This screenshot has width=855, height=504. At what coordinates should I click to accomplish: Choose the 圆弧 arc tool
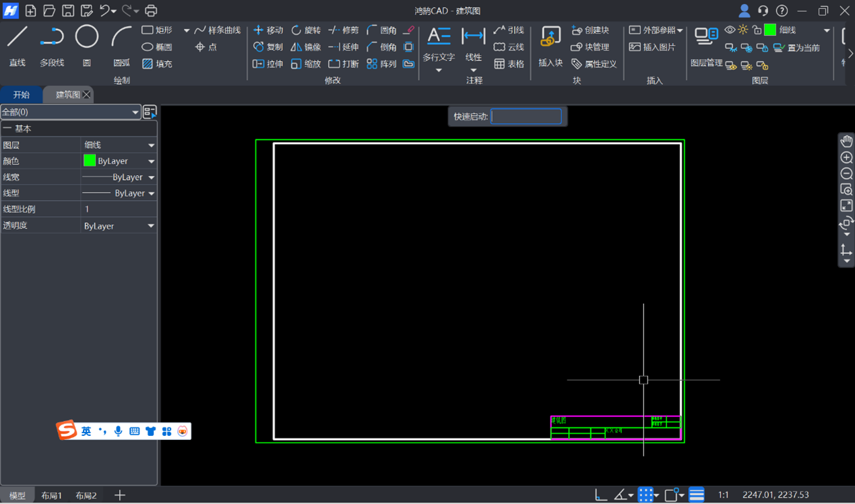121,44
